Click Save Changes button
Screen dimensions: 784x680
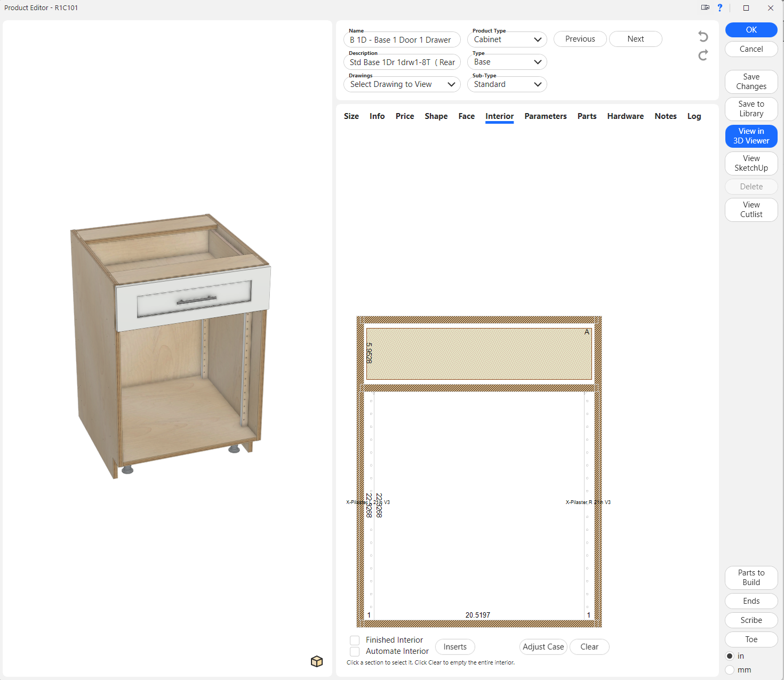(751, 82)
